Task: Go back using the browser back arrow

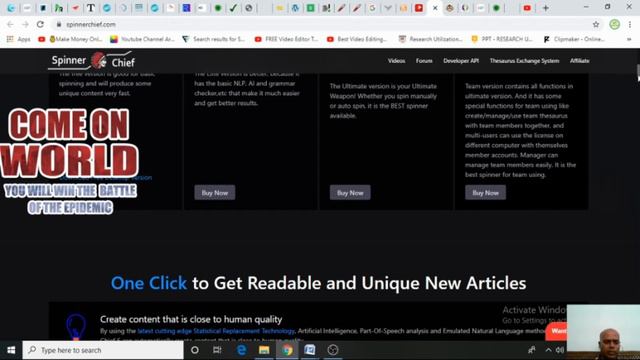Action: pos(10,24)
